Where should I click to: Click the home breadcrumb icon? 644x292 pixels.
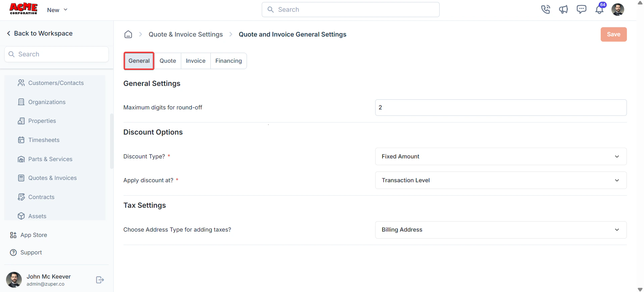pyautogui.click(x=128, y=34)
